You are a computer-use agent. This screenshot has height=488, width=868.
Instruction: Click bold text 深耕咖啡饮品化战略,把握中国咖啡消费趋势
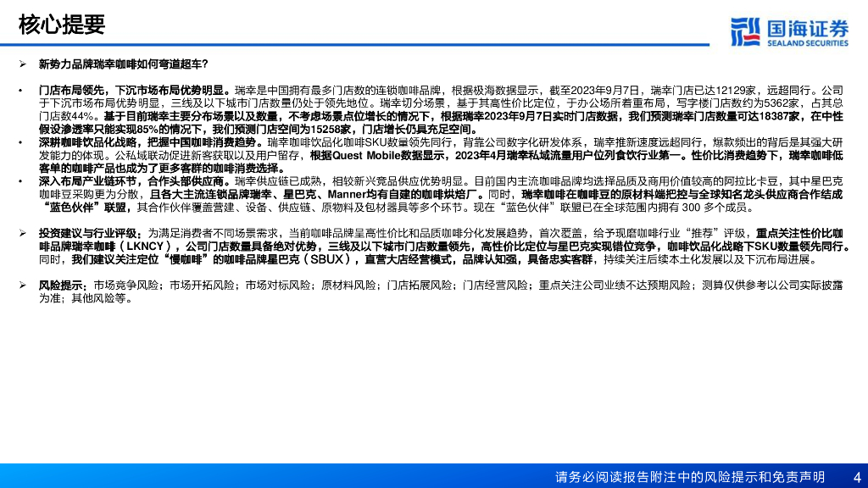[x=151, y=142]
